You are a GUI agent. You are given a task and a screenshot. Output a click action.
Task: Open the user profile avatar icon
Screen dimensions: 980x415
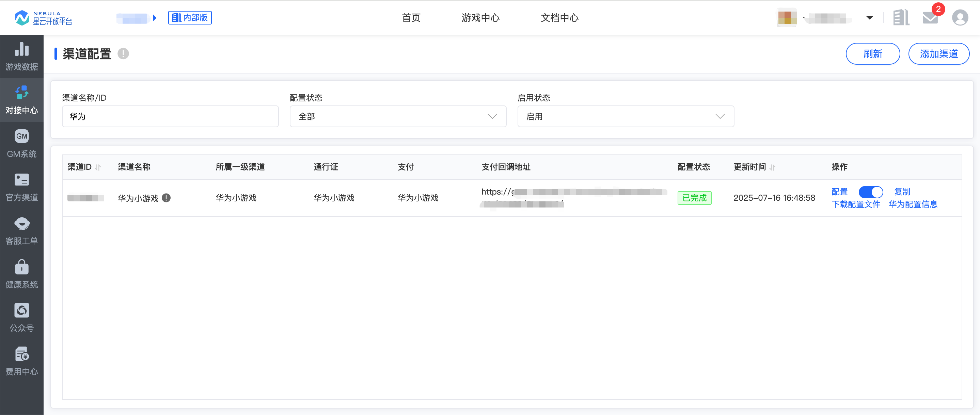click(960, 17)
